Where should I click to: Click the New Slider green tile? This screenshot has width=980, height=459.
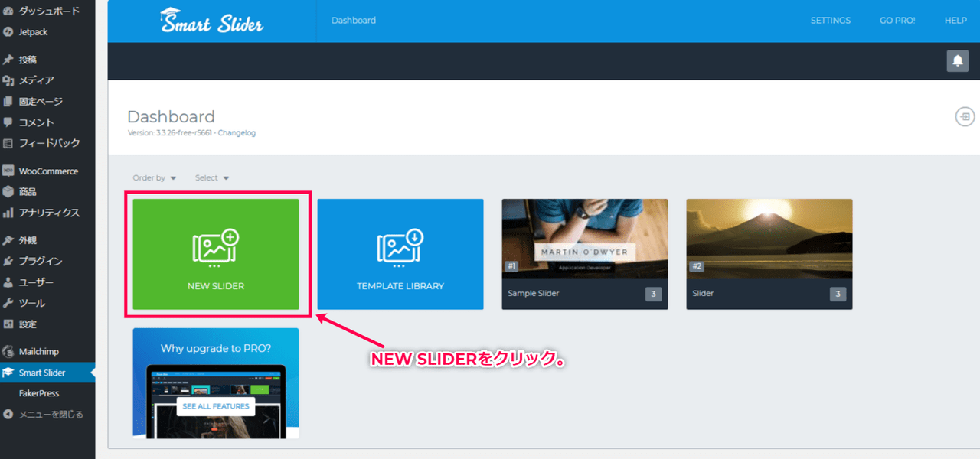[x=216, y=254]
